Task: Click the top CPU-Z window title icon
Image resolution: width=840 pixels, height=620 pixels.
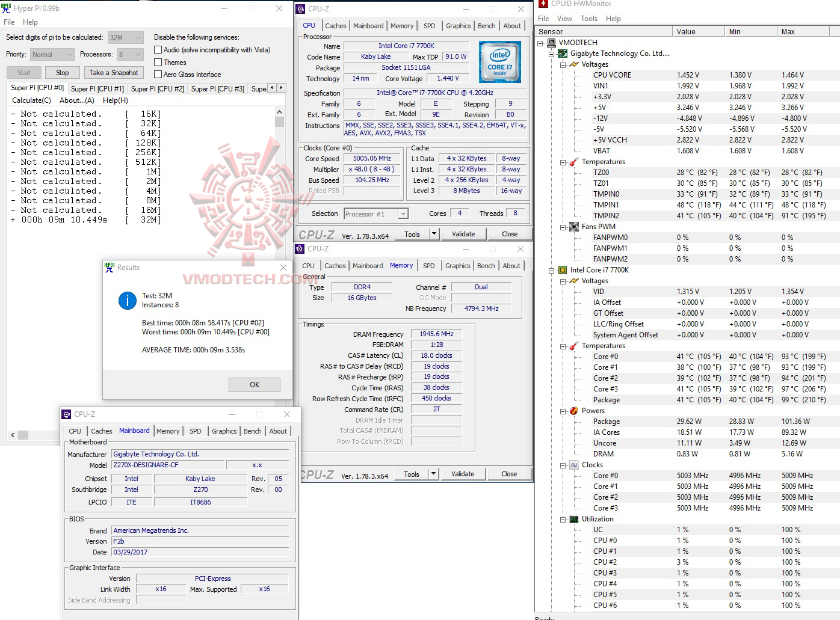Action: pos(300,9)
